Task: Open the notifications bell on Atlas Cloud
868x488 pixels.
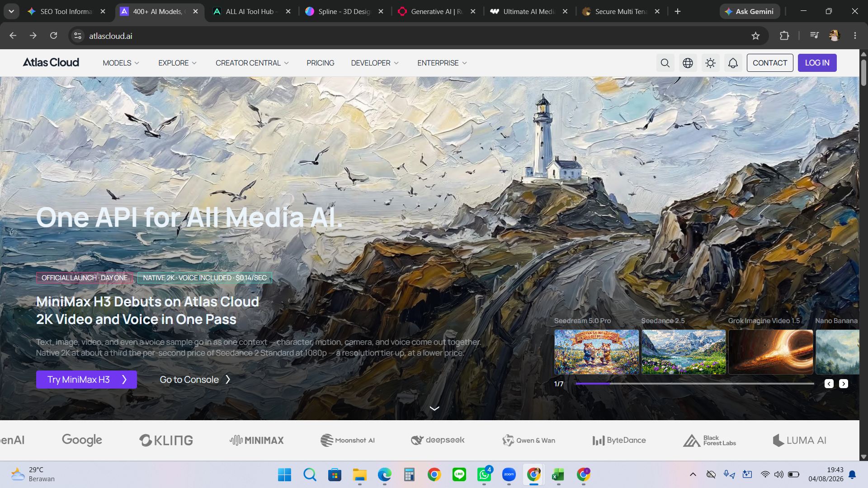Action: (733, 63)
